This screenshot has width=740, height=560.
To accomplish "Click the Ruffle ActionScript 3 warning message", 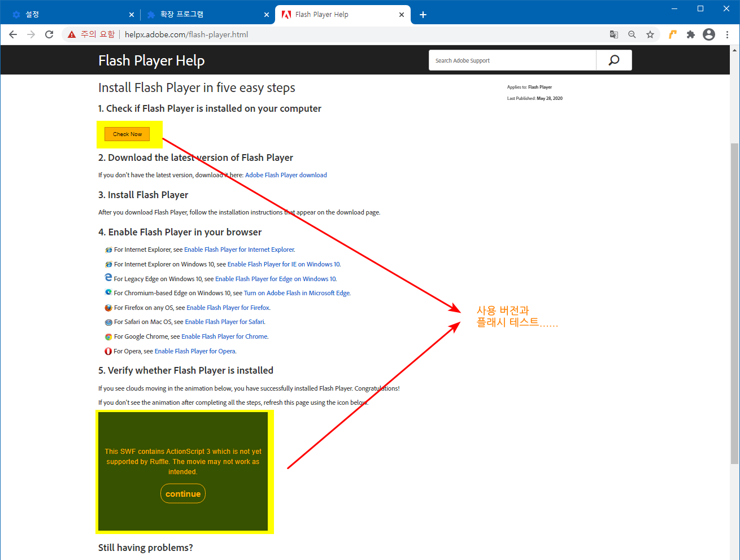I will pos(183,461).
